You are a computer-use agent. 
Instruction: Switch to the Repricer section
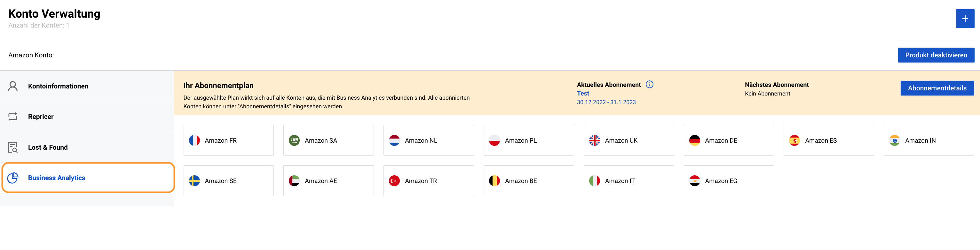[41, 117]
